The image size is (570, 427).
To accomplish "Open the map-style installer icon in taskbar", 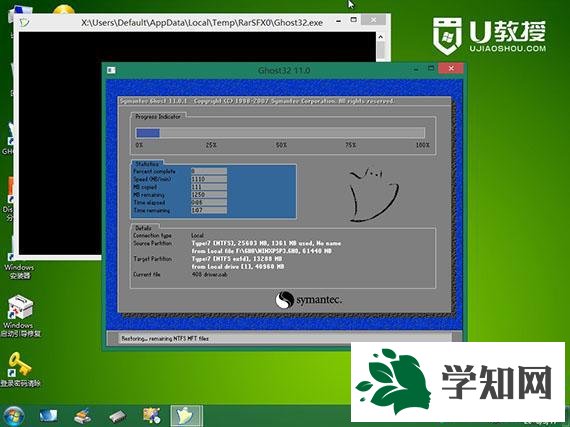I will [x=152, y=415].
